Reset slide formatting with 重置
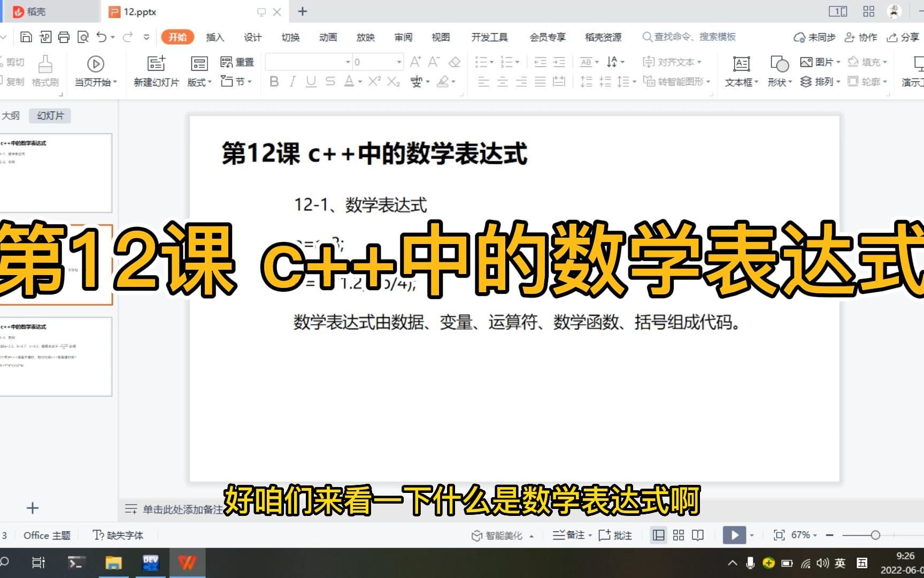924x578 pixels. pyautogui.click(x=237, y=62)
